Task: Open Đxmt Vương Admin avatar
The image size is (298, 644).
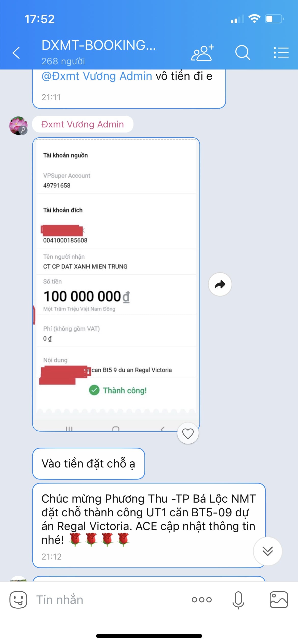Action: (18, 126)
